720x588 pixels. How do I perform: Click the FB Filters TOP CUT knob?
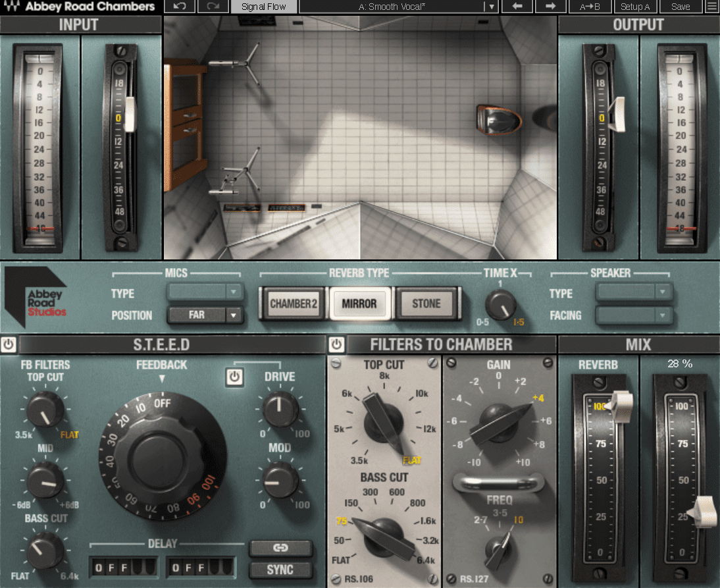pyautogui.click(x=45, y=410)
